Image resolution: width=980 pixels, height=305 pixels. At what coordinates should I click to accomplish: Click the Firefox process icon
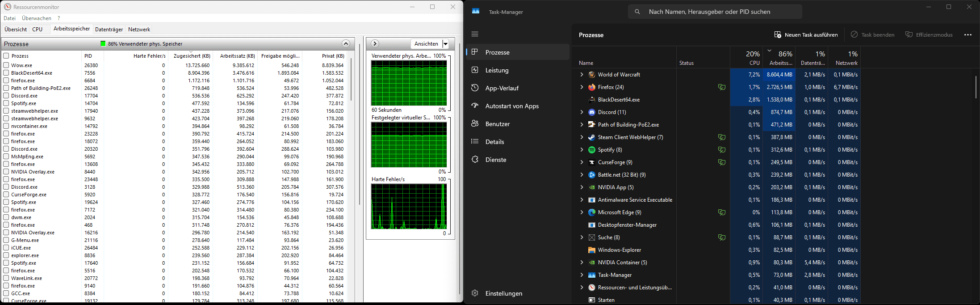click(x=592, y=87)
